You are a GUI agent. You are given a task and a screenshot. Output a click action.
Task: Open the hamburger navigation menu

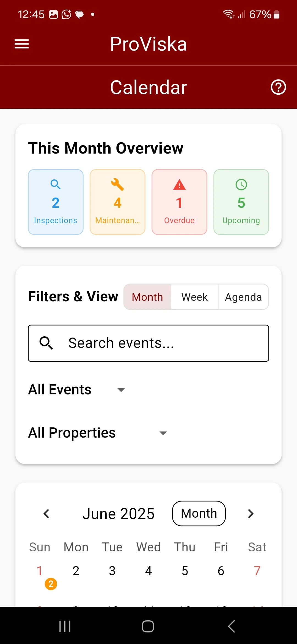pyautogui.click(x=22, y=44)
